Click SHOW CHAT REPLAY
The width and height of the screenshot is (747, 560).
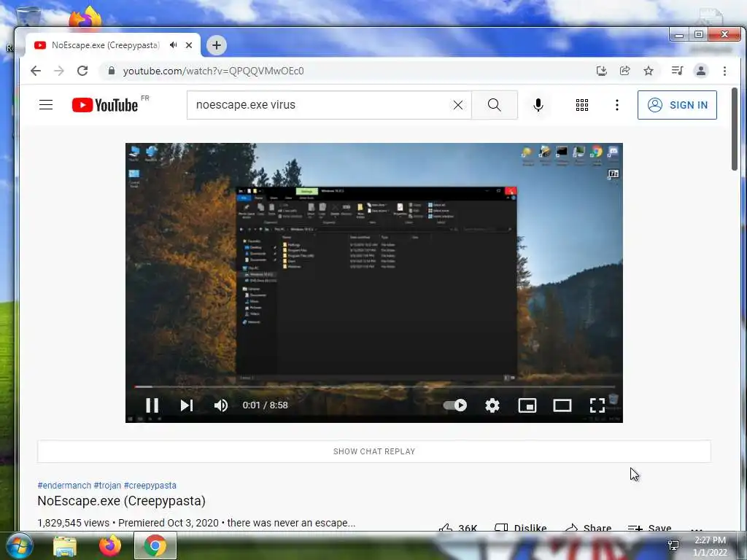tap(374, 451)
